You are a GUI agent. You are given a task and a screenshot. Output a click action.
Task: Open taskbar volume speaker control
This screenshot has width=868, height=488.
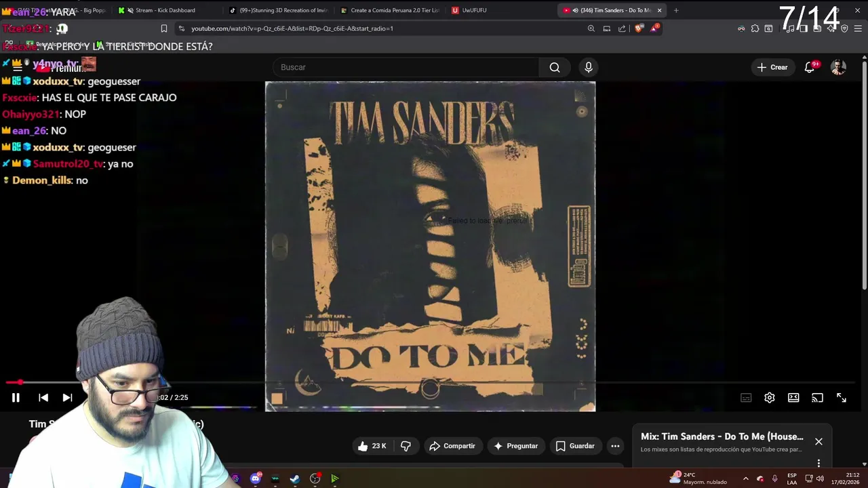[x=820, y=479]
